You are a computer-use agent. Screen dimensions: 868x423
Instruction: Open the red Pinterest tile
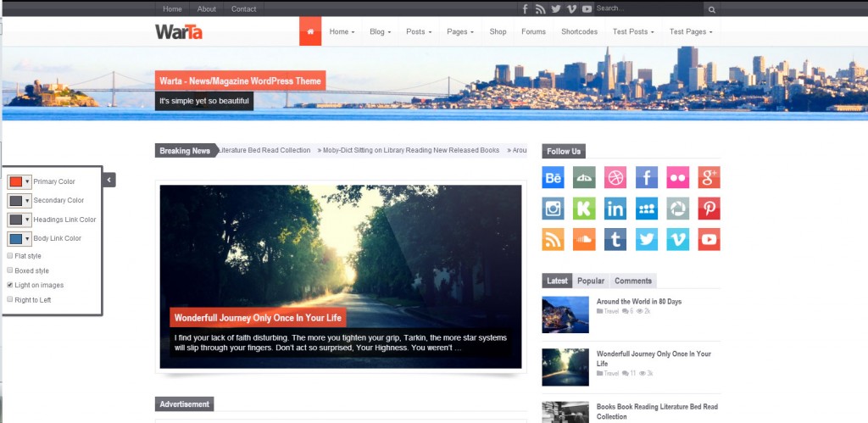pos(709,209)
